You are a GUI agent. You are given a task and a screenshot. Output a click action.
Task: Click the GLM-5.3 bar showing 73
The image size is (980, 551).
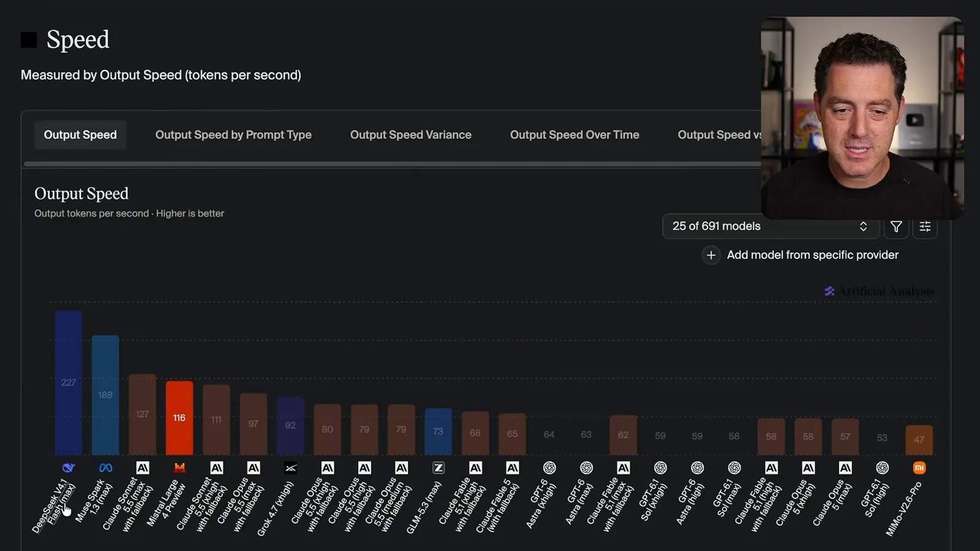click(438, 432)
